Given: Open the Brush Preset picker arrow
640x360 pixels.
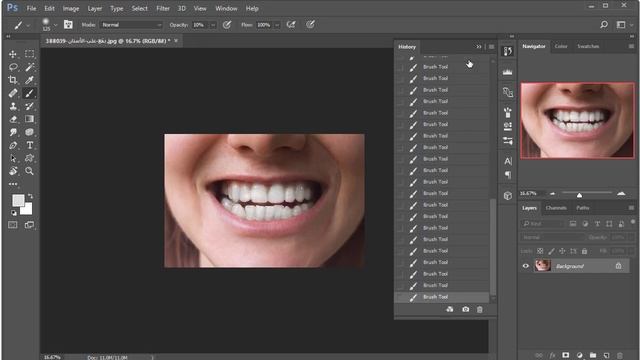Looking at the screenshot, I should click(55, 25).
